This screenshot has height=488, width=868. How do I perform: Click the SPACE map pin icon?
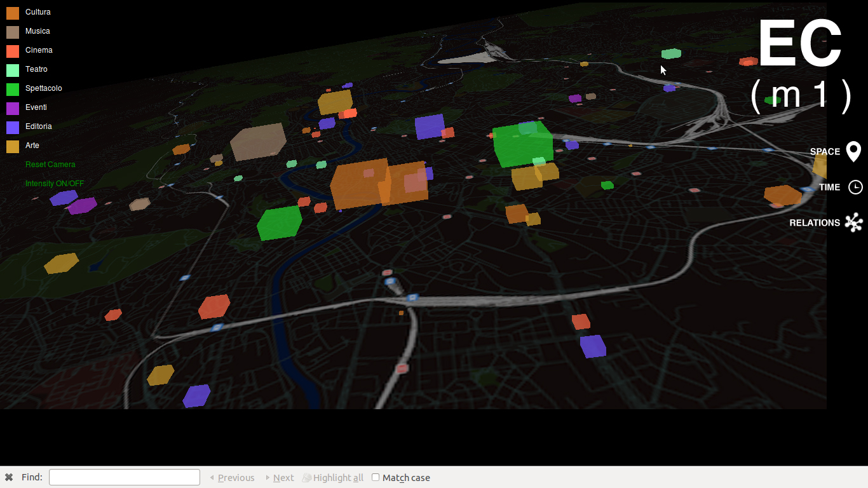coord(853,152)
